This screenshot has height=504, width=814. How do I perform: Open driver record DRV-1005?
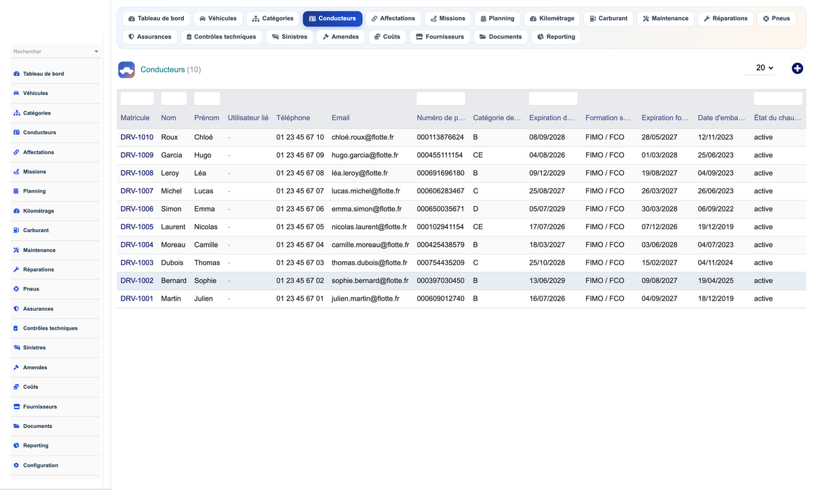137,227
